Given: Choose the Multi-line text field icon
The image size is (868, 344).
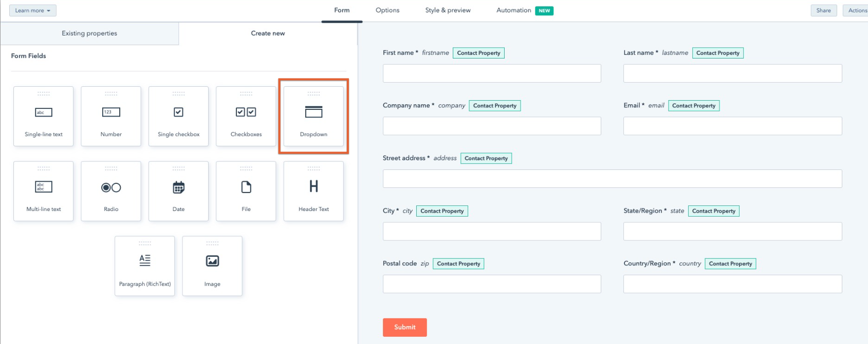Looking at the screenshot, I should [x=44, y=187].
